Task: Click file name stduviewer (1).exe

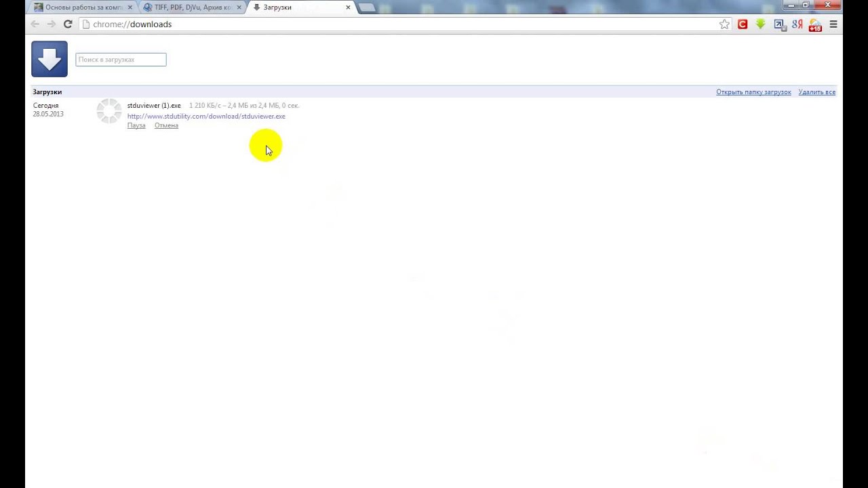Action: click(x=154, y=106)
